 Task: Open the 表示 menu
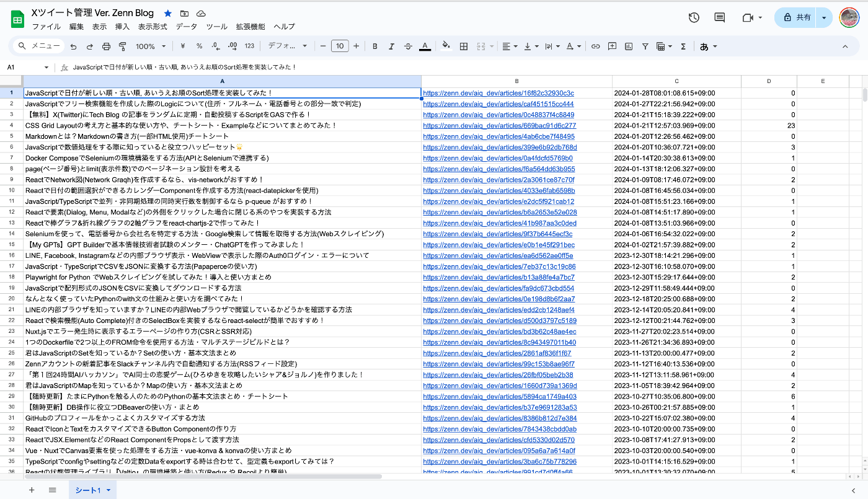[x=99, y=27]
